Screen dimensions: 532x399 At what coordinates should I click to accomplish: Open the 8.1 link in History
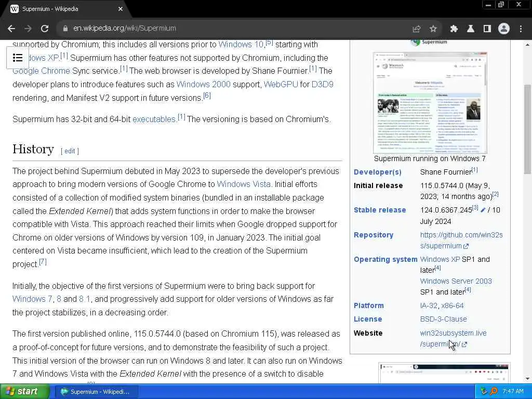pyautogui.click(x=85, y=299)
